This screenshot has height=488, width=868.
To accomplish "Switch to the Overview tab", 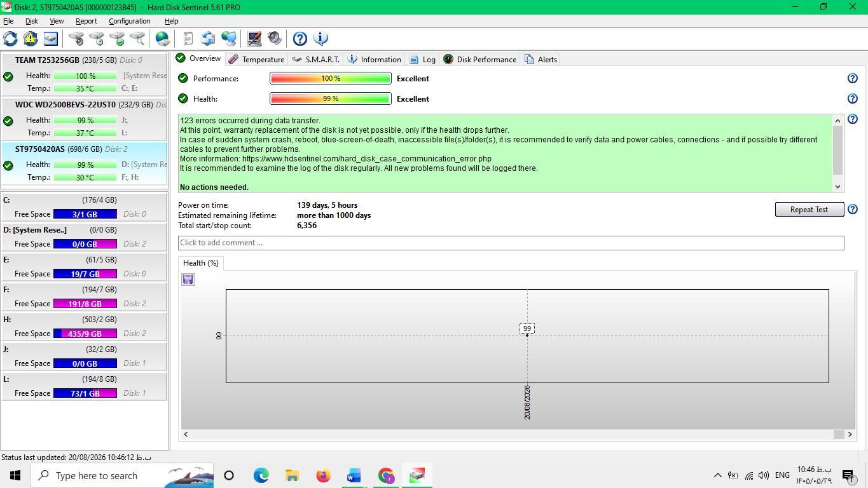I will coord(198,58).
